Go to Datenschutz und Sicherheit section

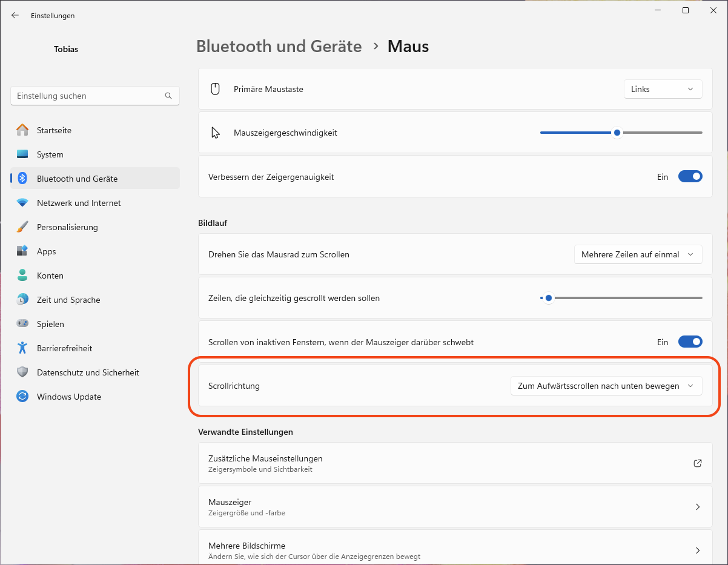[88, 372]
